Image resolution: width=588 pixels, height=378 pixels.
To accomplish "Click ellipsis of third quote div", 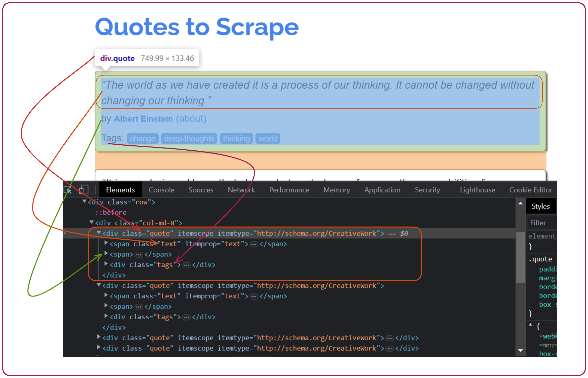I will tap(390, 338).
